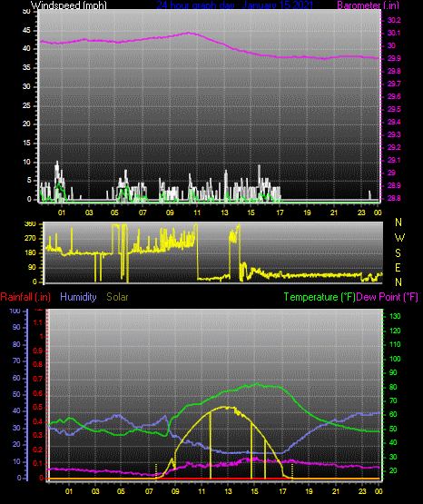Click the 100 humidity axis value
Image resolution: width=423 pixels, height=504 pixels.
(15, 311)
